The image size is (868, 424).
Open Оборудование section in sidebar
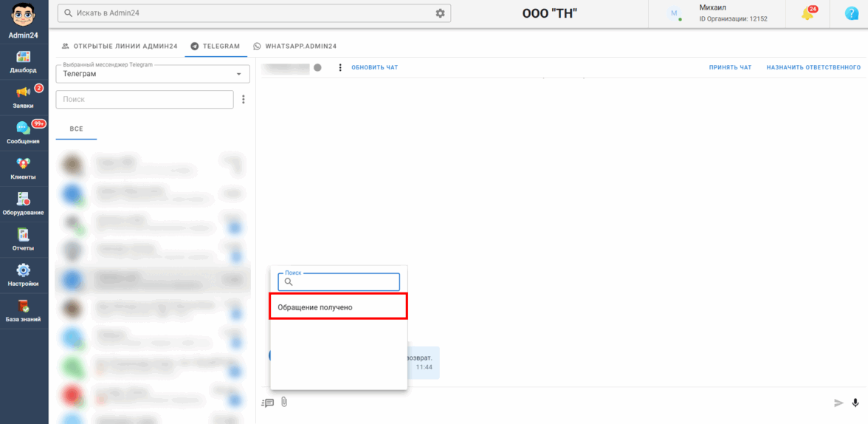pos(24,205)
